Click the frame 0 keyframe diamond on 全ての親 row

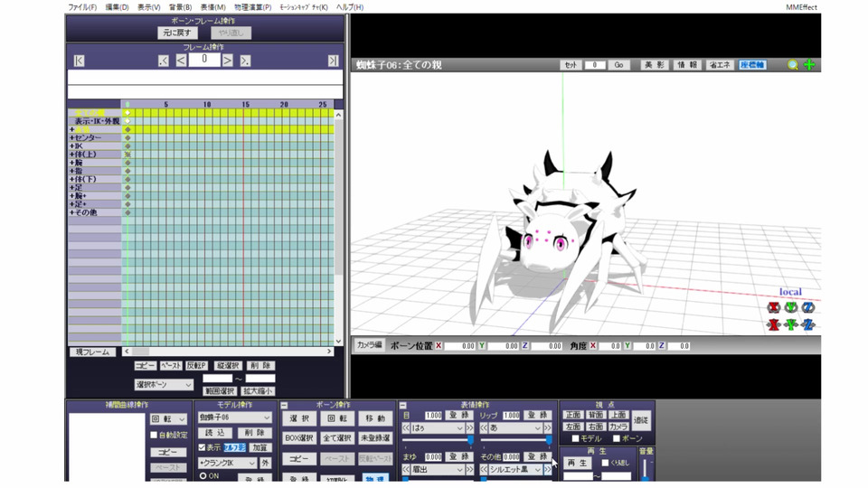pos(127,113)
